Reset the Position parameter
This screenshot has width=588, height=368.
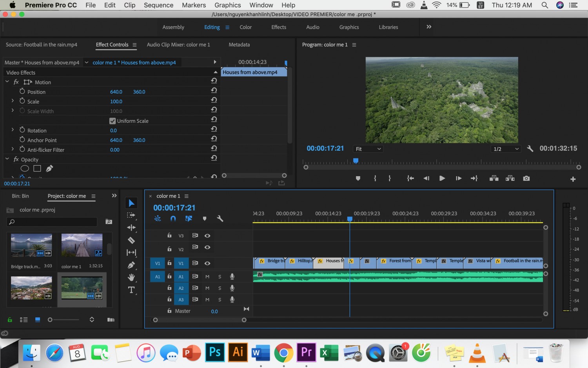pyautogui.click(x=214, y=90)
